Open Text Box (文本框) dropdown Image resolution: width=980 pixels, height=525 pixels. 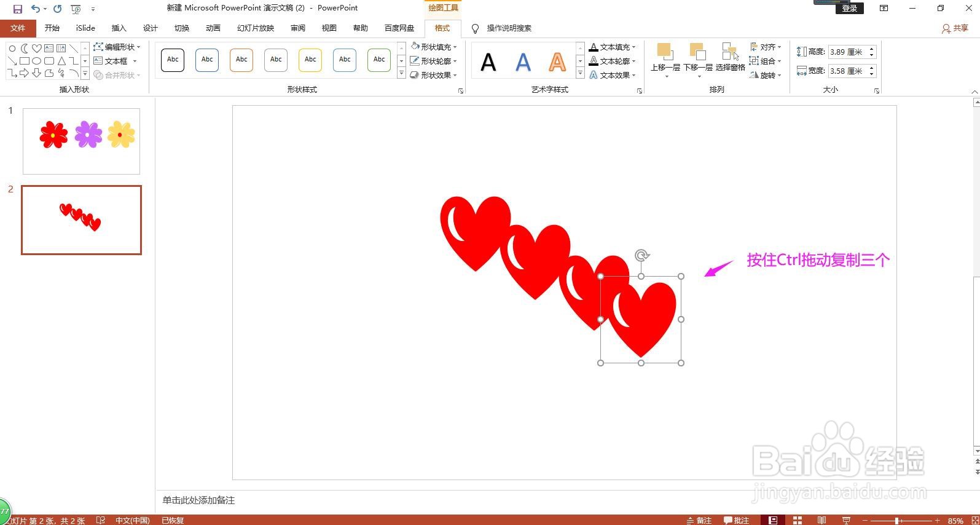[x=115, y=61]
